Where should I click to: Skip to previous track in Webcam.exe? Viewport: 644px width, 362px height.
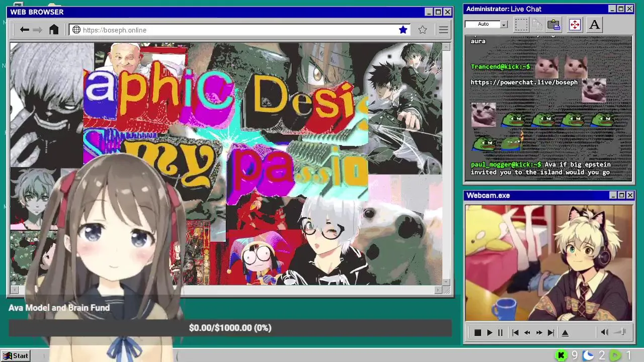pyautogui.click(x=515, y=333)
